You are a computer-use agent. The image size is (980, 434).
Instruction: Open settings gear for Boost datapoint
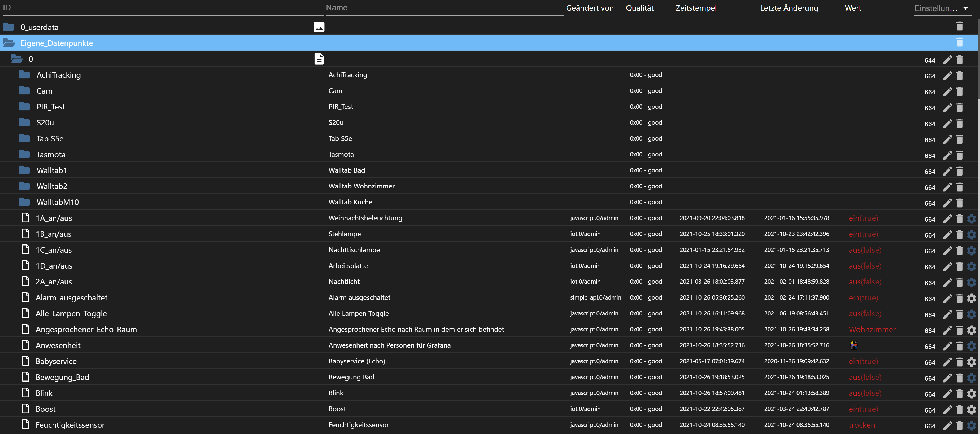pos(971,410)
